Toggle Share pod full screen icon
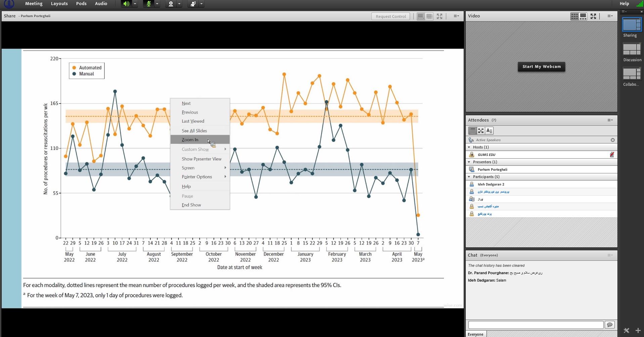 tap(440, 16)
